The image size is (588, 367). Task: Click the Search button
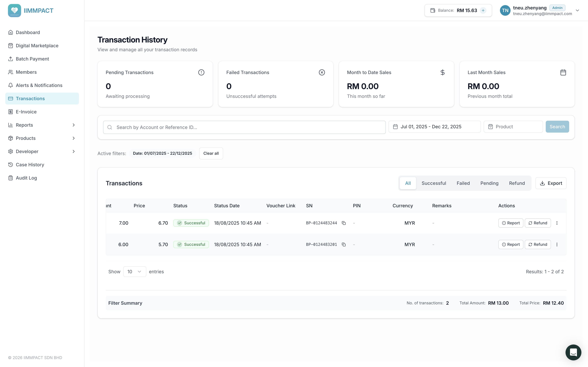point(557,126)
